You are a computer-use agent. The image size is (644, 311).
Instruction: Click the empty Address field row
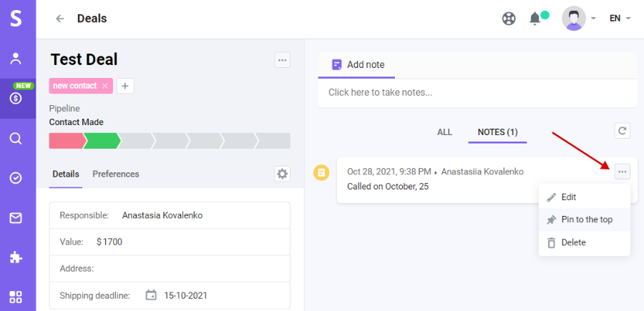[170, 269]
